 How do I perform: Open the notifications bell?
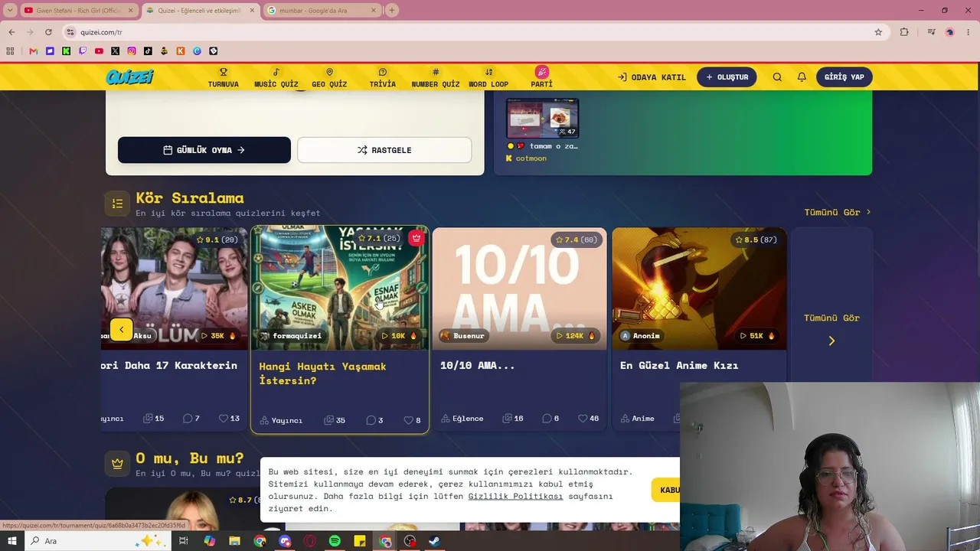point(802,77)
